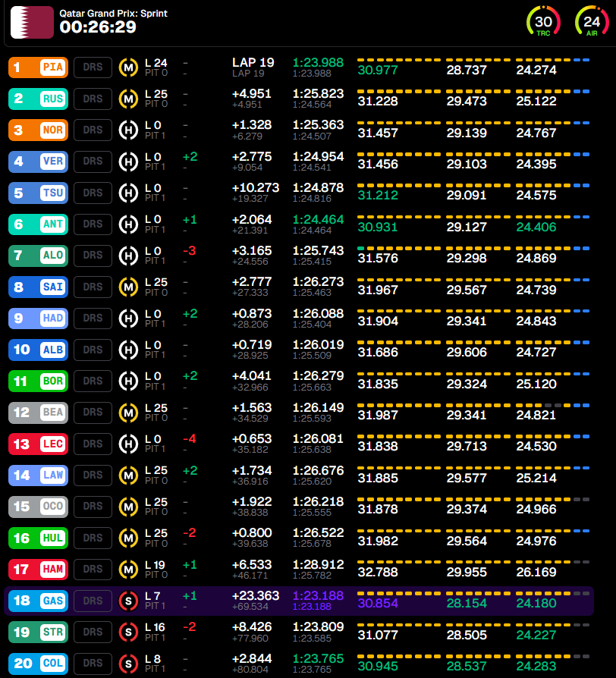Click VER's hard tyre icon
The image size is (616, 678).
point(128,162)
